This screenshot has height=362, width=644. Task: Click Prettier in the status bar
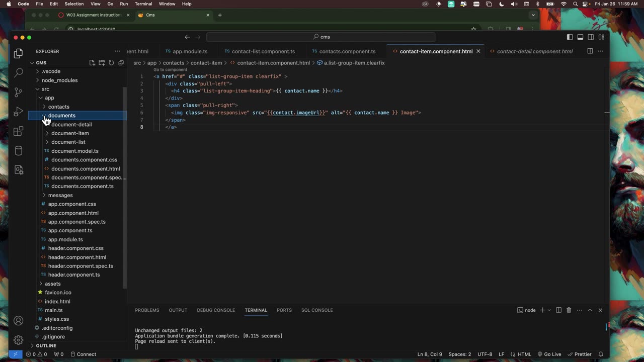click(x=579, y=354)
